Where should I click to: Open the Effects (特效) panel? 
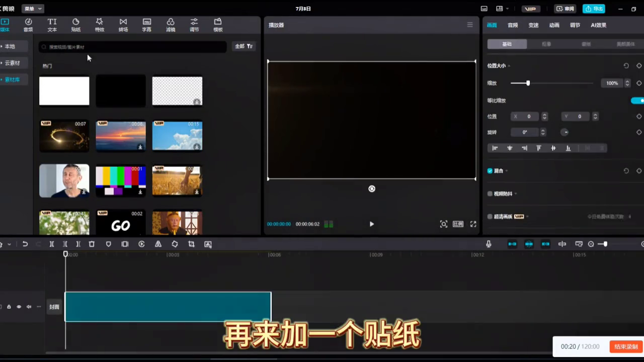[x=99, y=25]
